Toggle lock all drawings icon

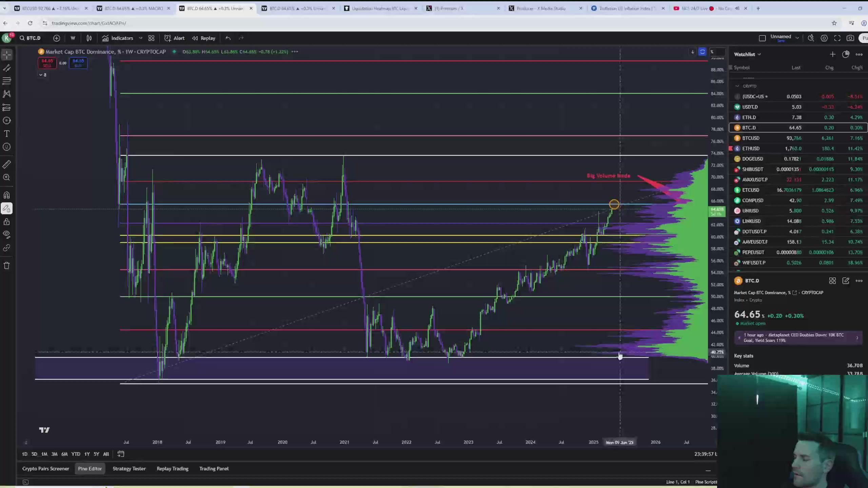[7, 222]
